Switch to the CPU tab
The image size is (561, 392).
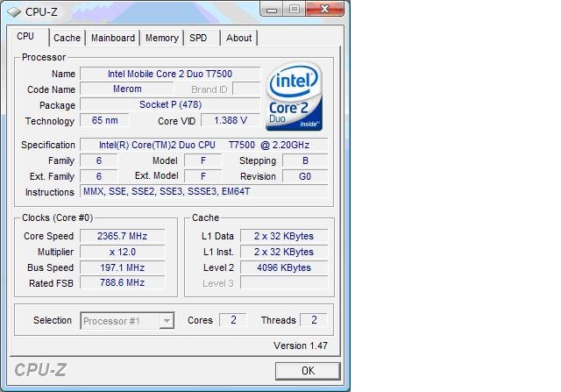point(25,37)
